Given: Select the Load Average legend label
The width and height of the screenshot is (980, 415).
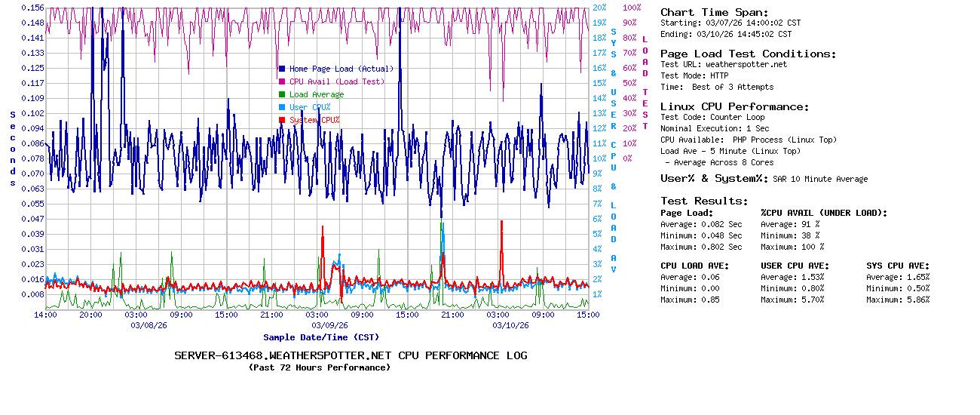Looking at the screenshot, I should coord(317,94).
